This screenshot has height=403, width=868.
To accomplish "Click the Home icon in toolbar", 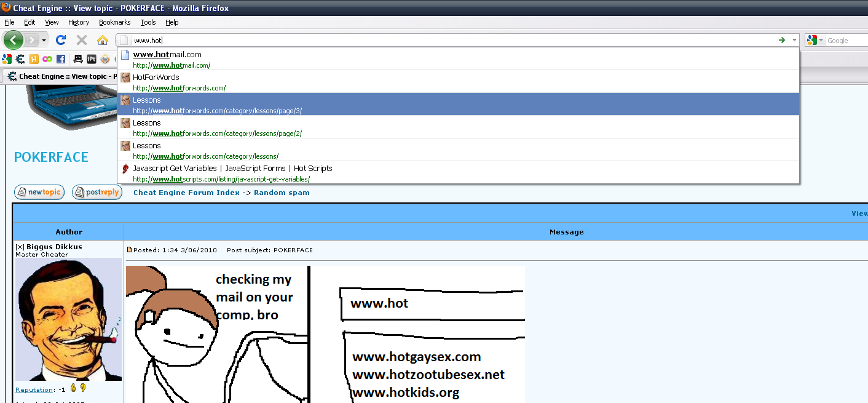I will click(x=103, y=41).
